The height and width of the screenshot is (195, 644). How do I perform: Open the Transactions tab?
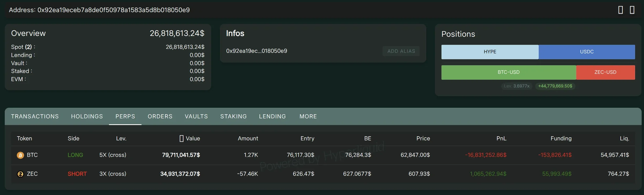coord(35,116)
